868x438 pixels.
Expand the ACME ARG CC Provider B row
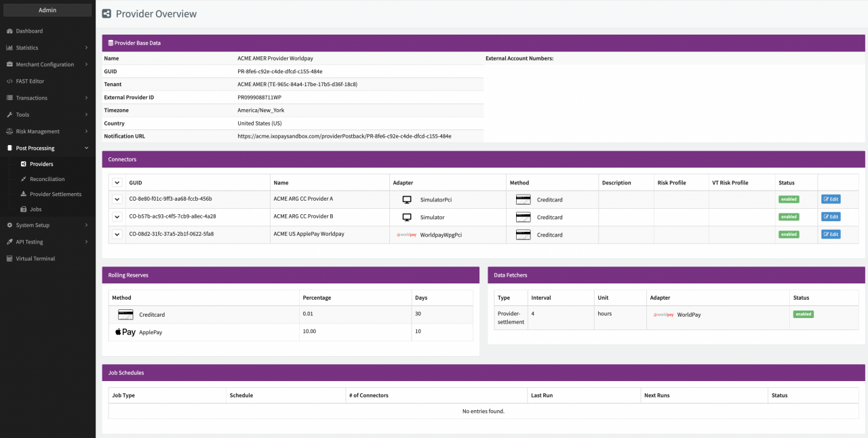coord(117,217)
